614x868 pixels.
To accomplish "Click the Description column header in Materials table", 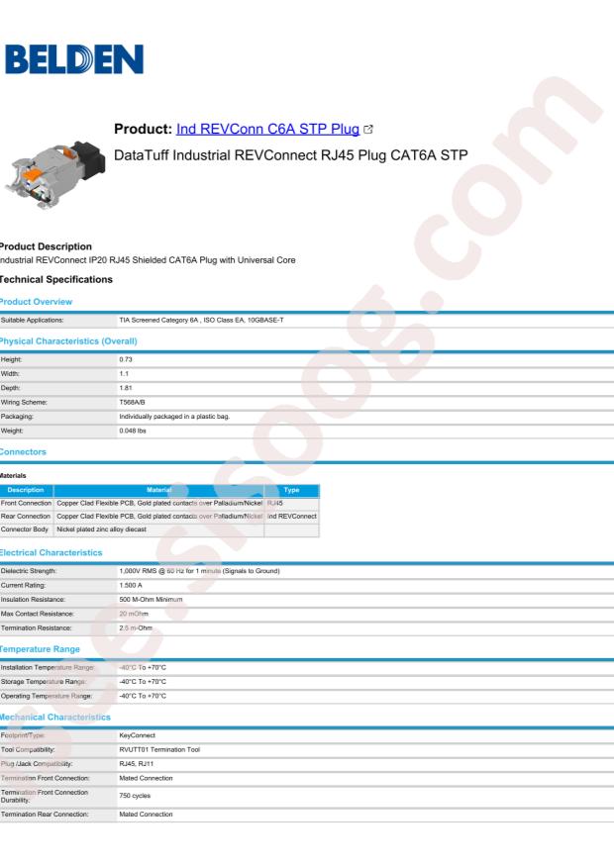I will pos(26,490).
